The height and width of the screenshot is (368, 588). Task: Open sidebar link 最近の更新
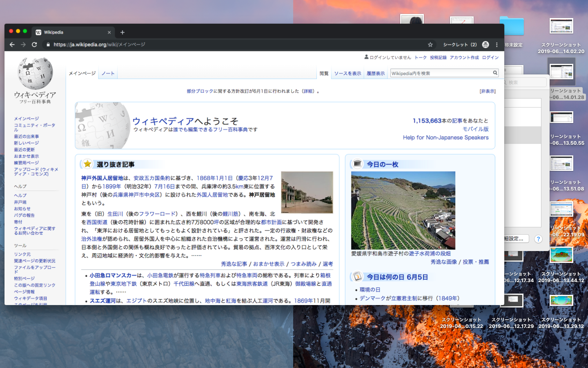[x=24, y=150]
